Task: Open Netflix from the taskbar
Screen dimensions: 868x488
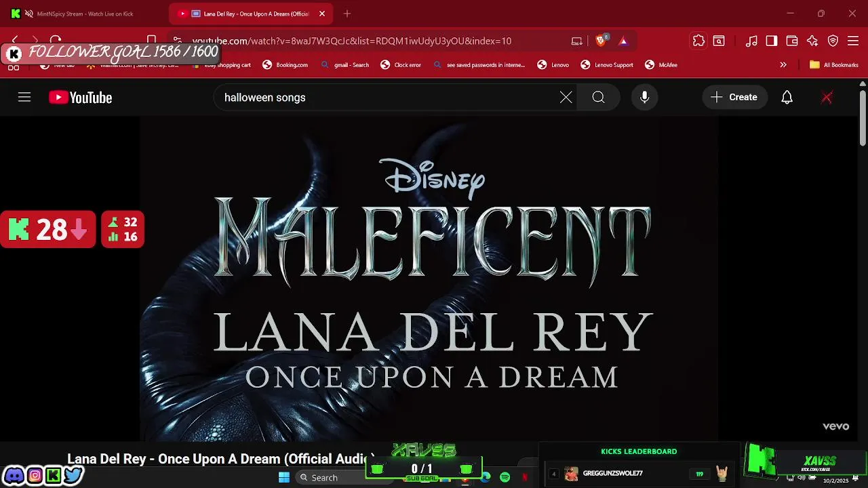Action: click(x=524, y=477)
